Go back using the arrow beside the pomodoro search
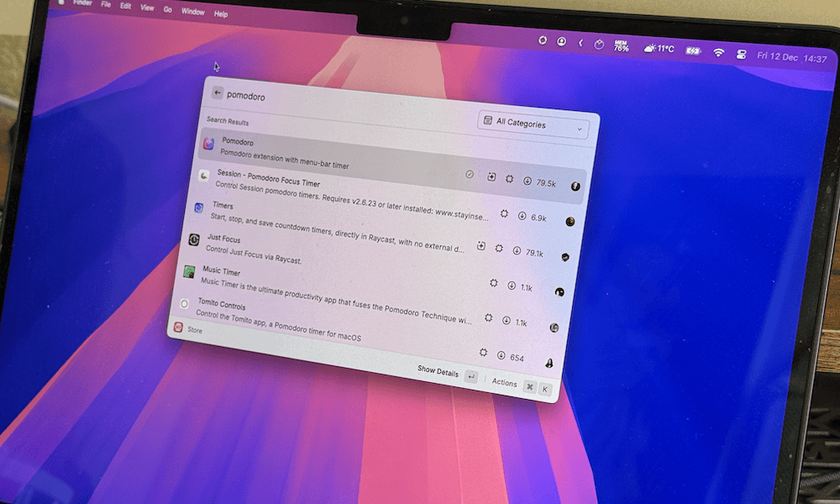 coord(218,93)
